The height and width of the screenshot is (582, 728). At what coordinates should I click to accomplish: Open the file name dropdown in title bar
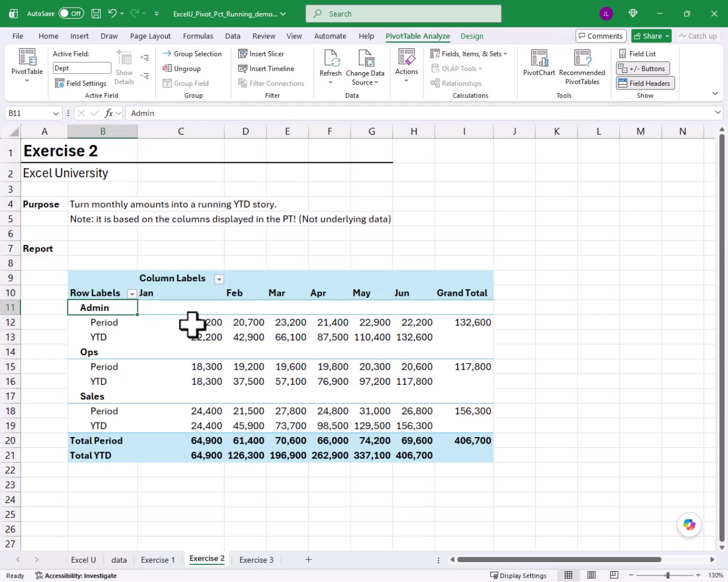click(283, 14)
